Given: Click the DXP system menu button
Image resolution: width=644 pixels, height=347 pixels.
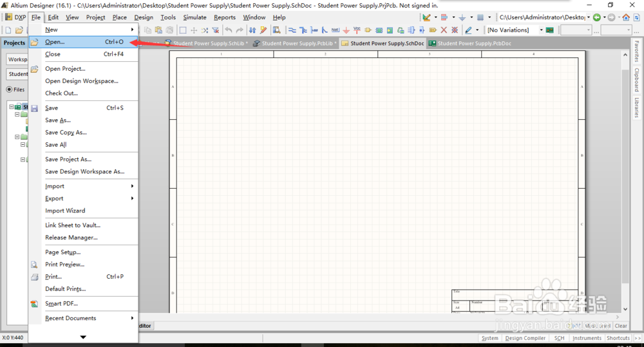Looking at the screenshot, I should (x=15, y=17).
